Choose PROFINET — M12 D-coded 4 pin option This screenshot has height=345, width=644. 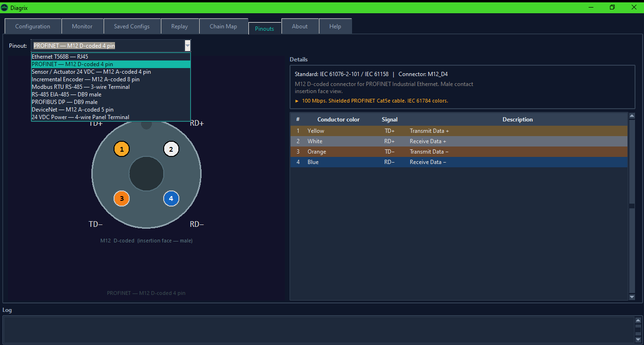click(x=111, y=64)
